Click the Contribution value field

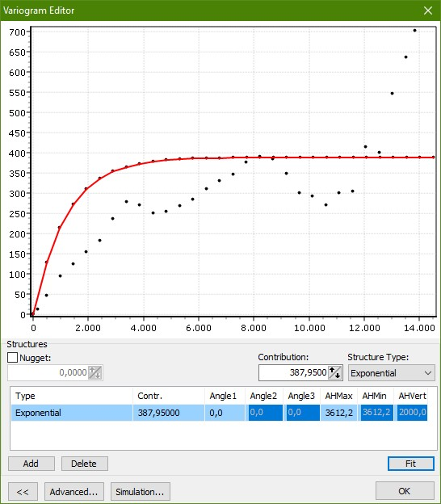pyautogui.click(x=294, y=372)
